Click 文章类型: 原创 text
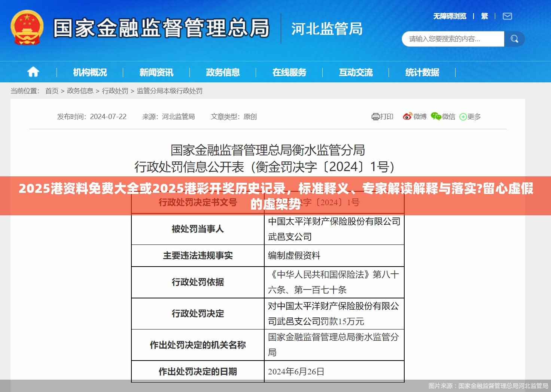Viewport: 551px width, 392px height. coord(234,117)
